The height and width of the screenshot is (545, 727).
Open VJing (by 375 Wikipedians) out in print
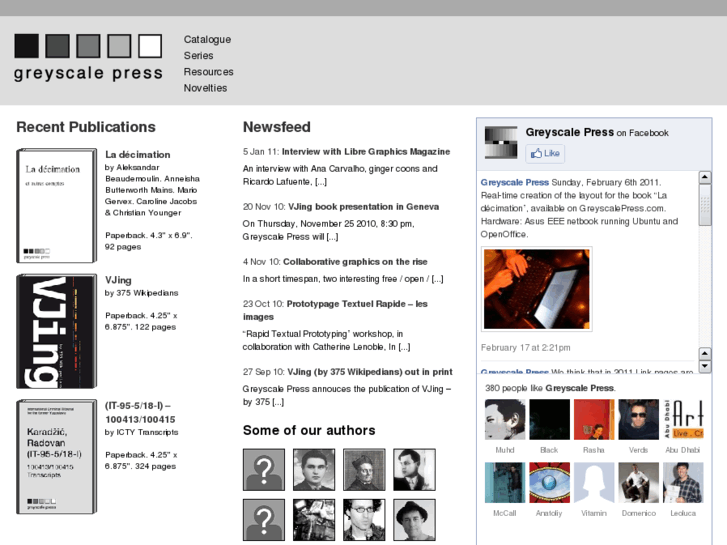pos(370,372)
